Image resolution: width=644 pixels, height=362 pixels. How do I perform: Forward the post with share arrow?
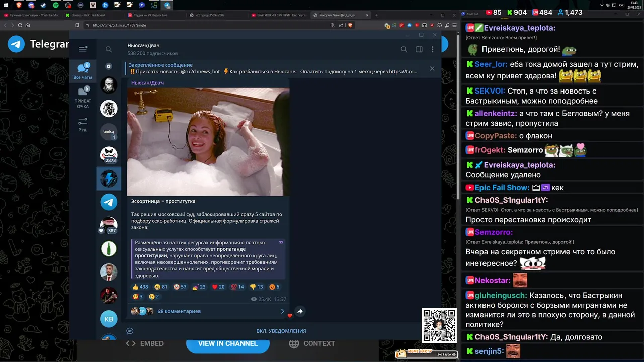(x=300, y=311)
